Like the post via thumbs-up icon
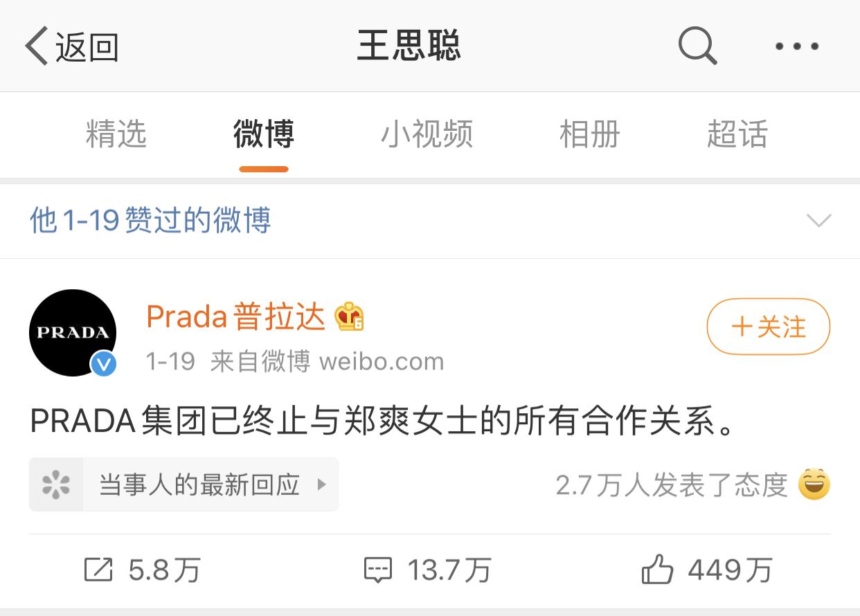 [657, 570]
